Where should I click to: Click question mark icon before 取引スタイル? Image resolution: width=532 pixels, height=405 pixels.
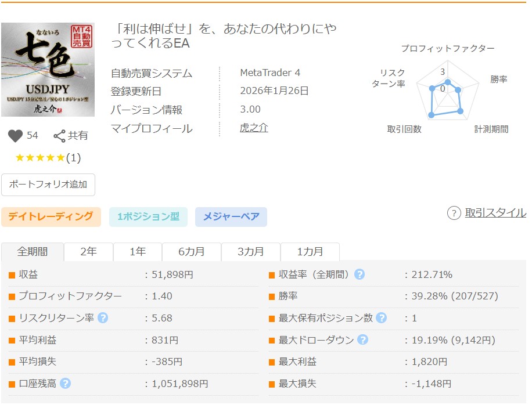click(454, 213)
